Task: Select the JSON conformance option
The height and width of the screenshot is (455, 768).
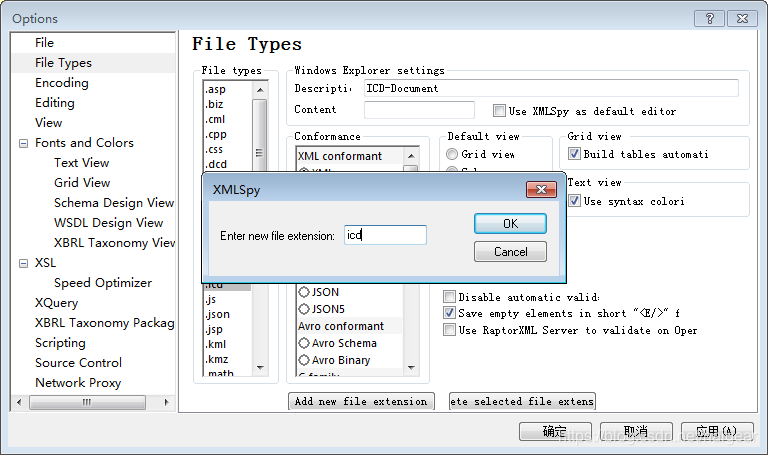Action: tap(304, 292)
